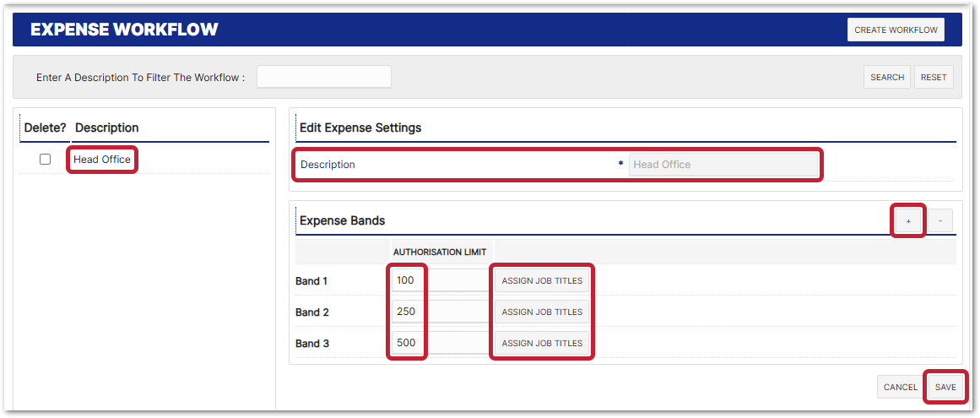980x418 pixels.
Task: Click the Description column header in workflow list
Action: tap(107, 128)
